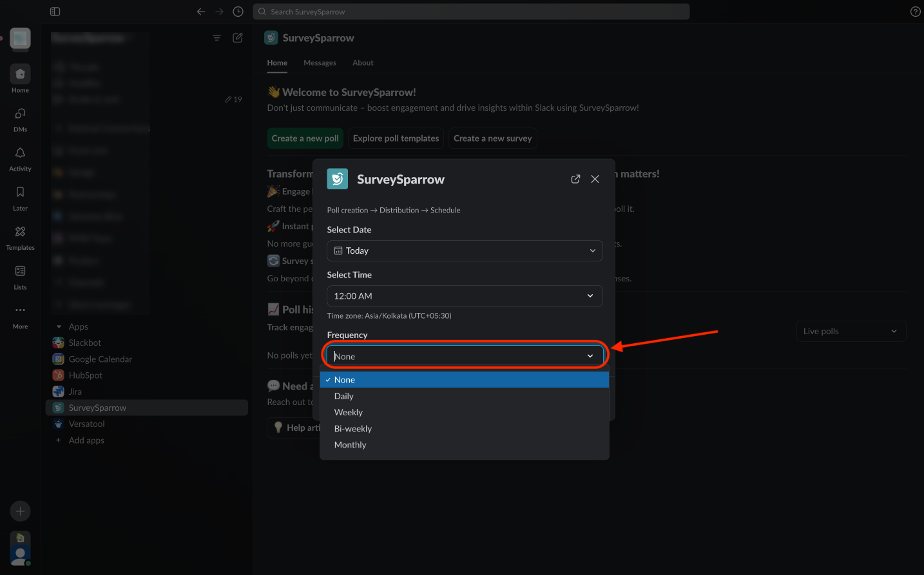
Task: Switch to the About tab
Action: tap(363, 63)
